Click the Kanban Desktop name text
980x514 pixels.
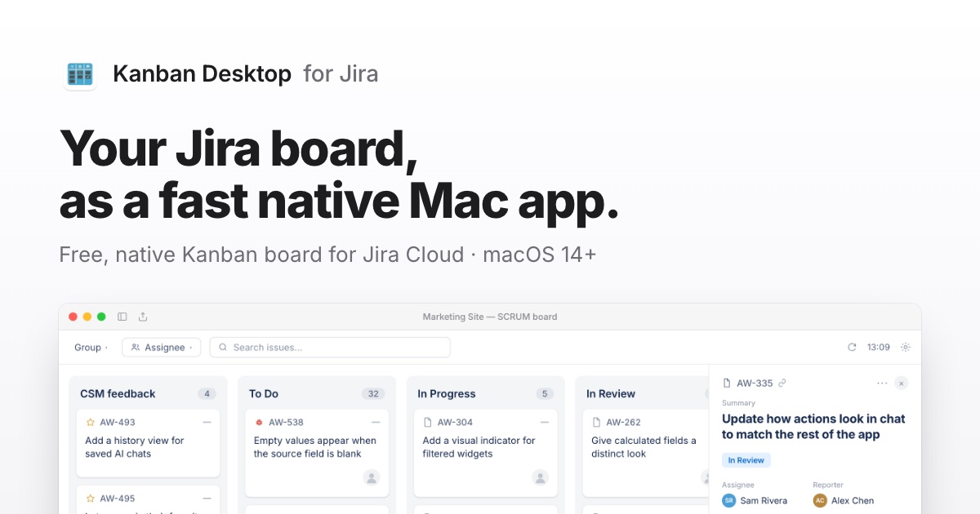(x=202, y=74)
